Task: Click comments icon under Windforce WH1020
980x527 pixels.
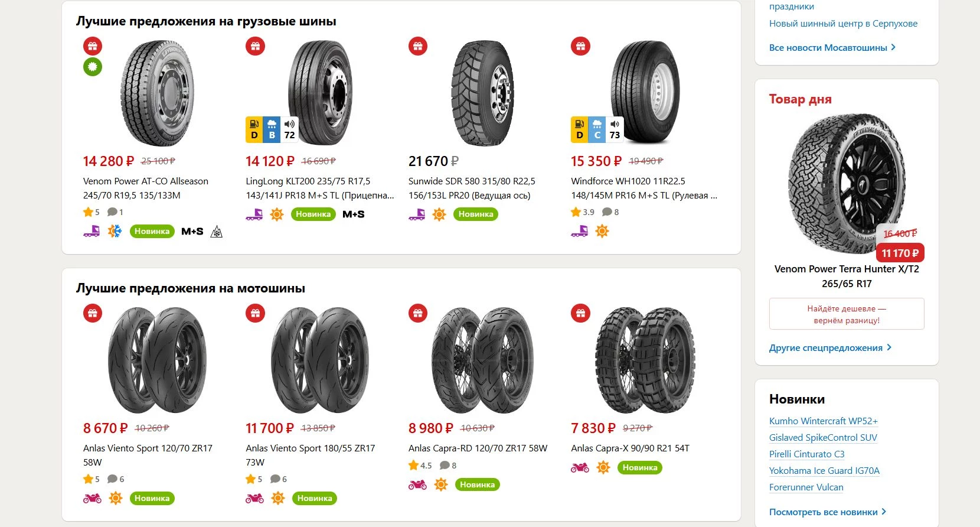Action: tap(607, 212)
